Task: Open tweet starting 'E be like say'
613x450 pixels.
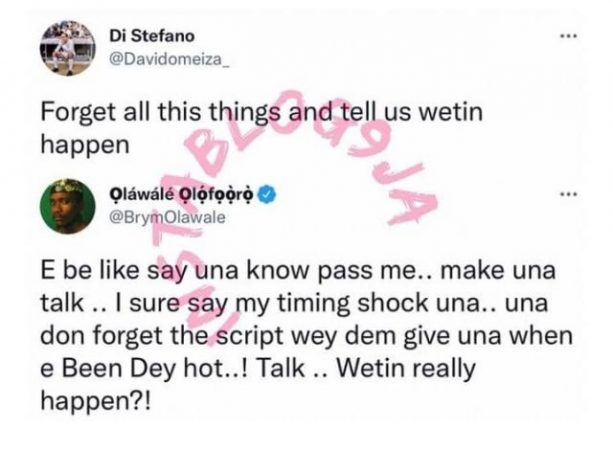Action: (x=306, y=335)
